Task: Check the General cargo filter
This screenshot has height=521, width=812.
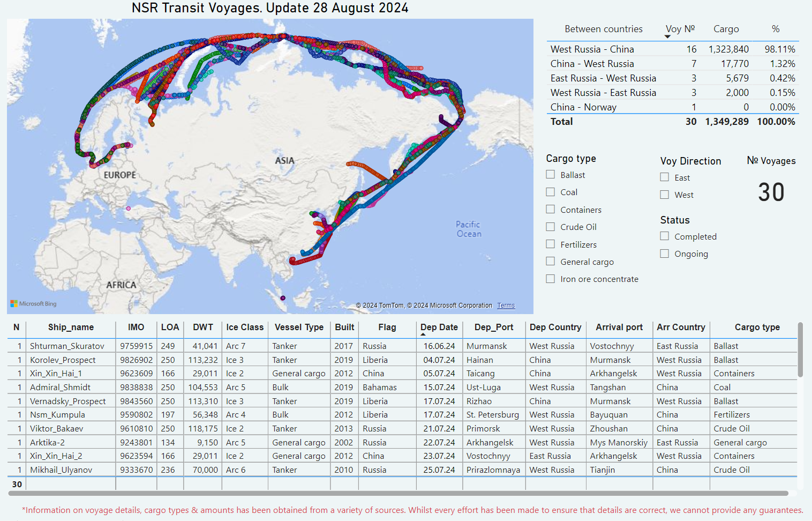Action: 550,261
